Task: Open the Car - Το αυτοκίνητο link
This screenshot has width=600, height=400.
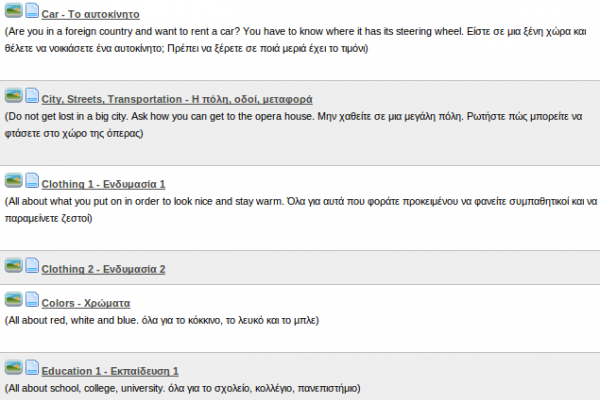Action: tap(90, 14)
